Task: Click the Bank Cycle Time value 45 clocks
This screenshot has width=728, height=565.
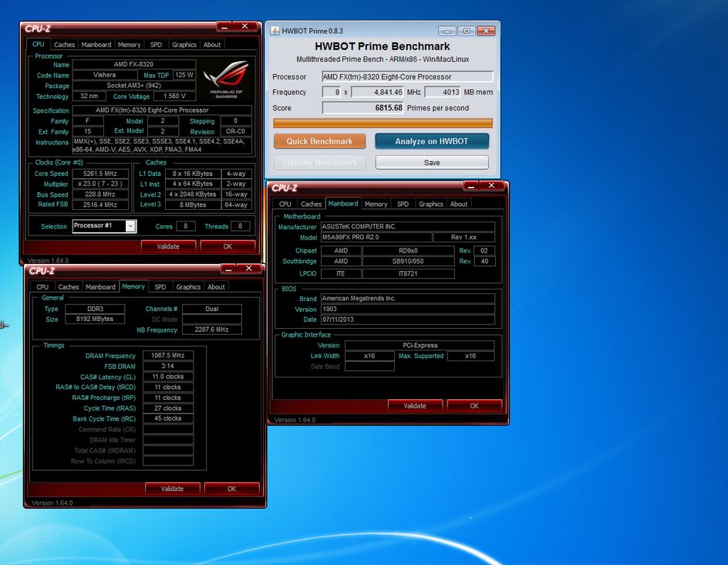Action: click(168, 418)
